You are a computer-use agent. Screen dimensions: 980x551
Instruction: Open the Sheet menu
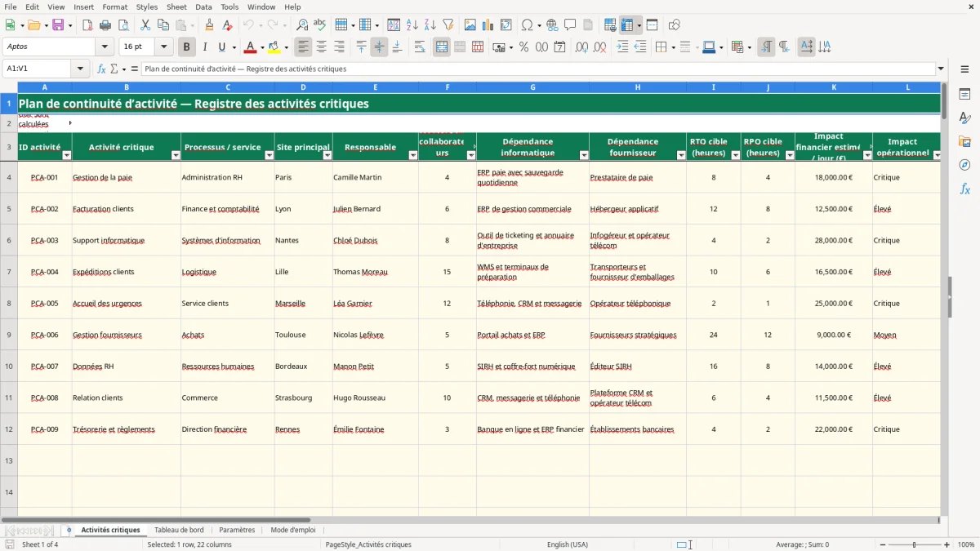point(176,7)
